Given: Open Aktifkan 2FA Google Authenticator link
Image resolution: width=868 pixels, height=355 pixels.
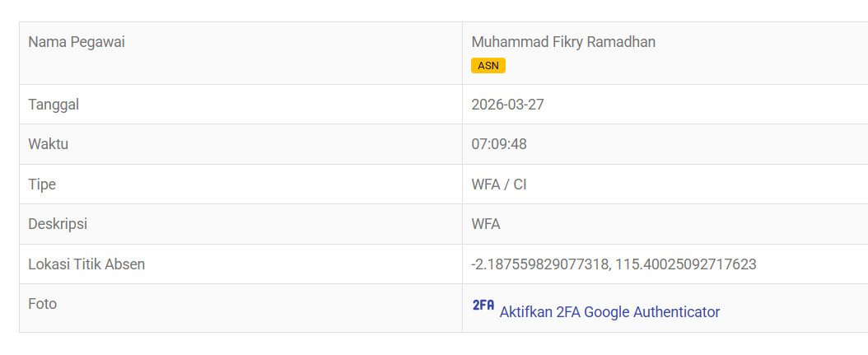Looking at the screenshot, I should tap(609, 312).
